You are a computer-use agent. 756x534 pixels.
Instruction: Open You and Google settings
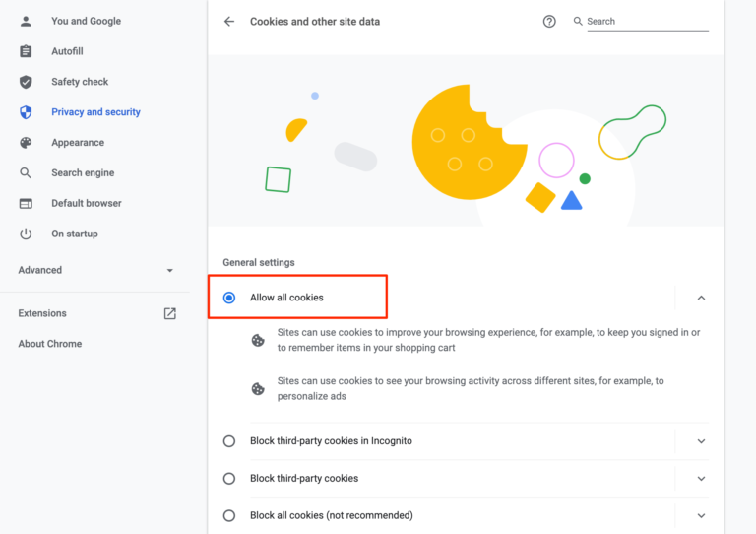point(88,21)
